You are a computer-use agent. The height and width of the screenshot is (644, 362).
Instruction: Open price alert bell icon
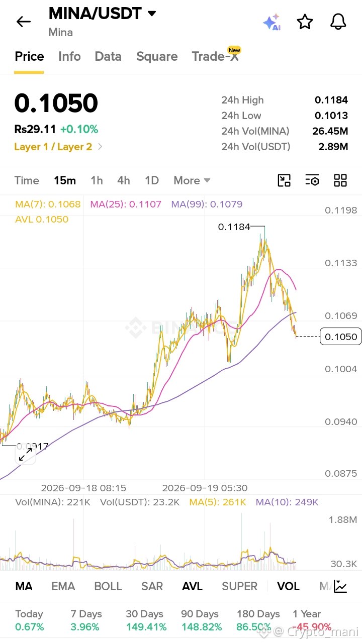338,22
